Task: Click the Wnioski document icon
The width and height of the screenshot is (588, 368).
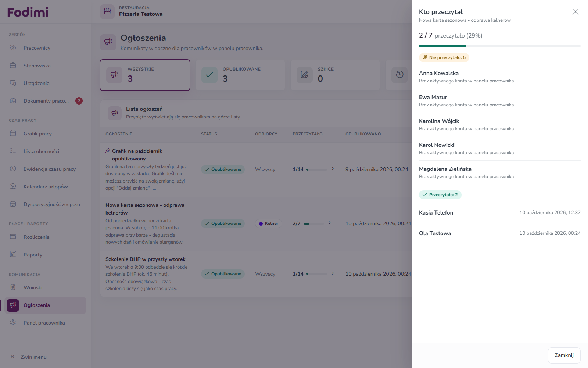Action: (13, 287)
